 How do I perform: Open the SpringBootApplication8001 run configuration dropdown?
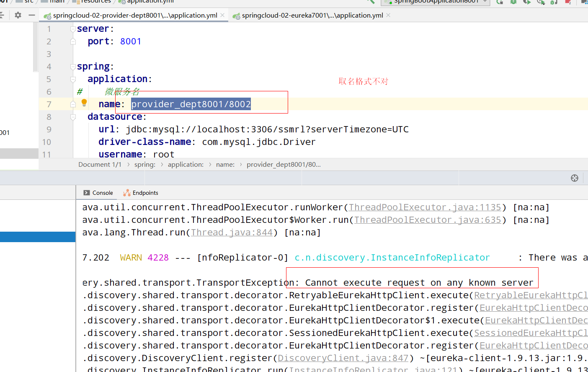pyautogui.click(x=436, y=2)
